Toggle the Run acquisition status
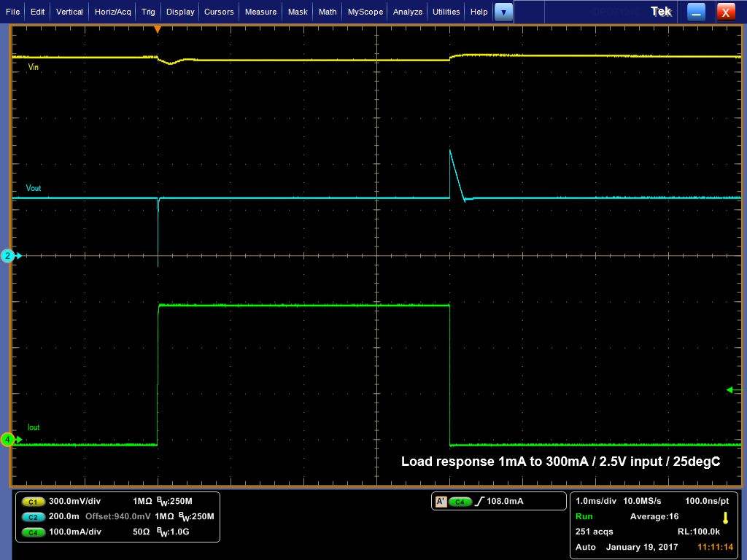 point(584,516)
